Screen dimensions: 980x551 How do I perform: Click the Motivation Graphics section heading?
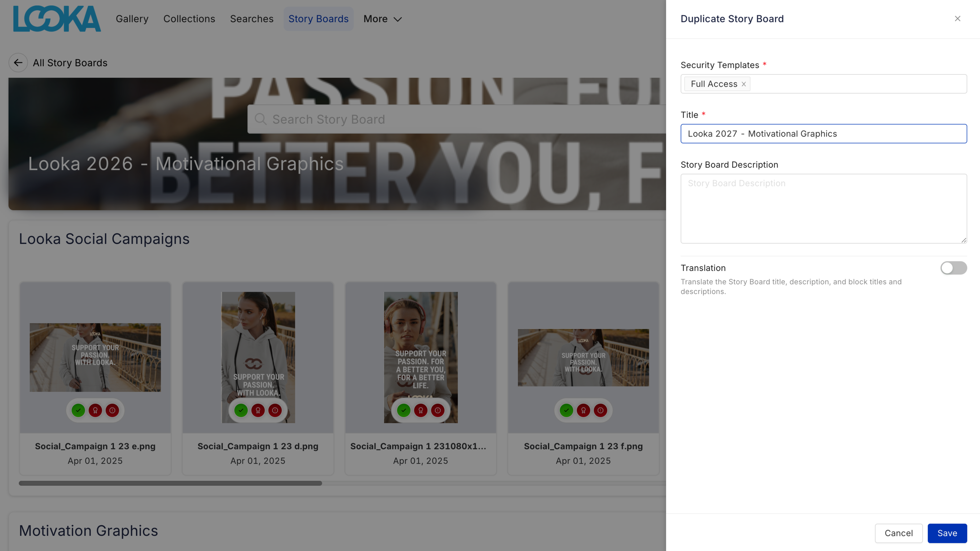88,530
